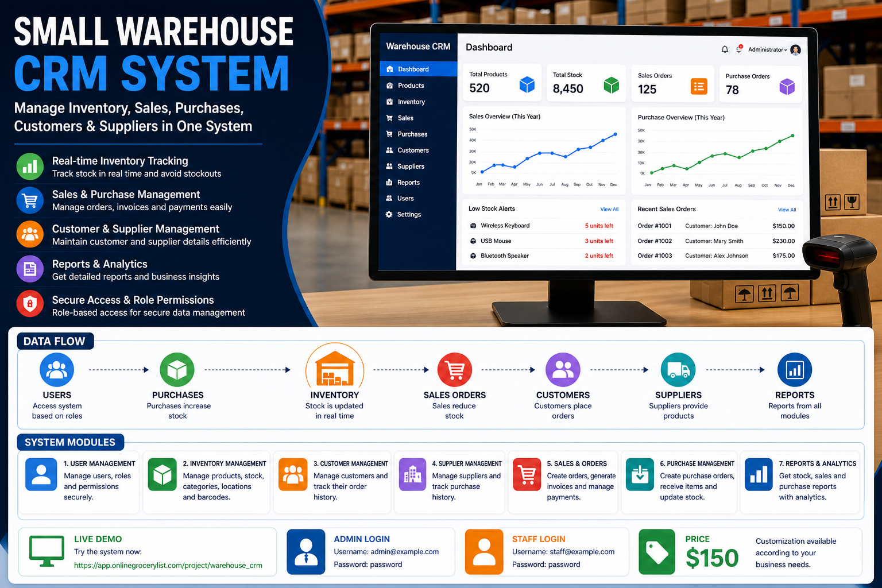This screenshot has height=588, width=882.
Task: Click the administrator avatar picture
Action: click(x=795, y=50)
